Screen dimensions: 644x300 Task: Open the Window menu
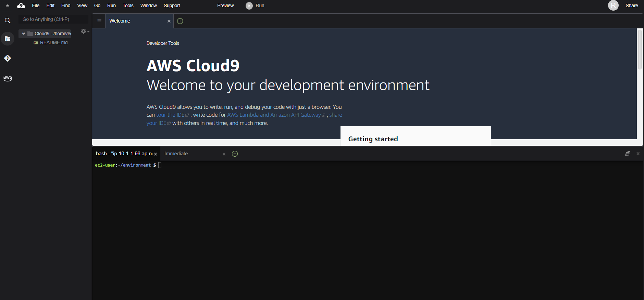click(149, 5)
